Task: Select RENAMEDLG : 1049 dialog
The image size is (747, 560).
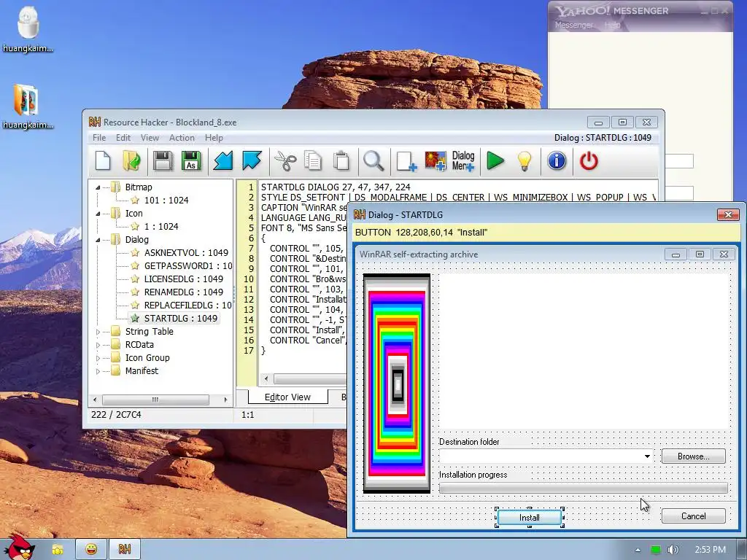Action: click(183, 292)
